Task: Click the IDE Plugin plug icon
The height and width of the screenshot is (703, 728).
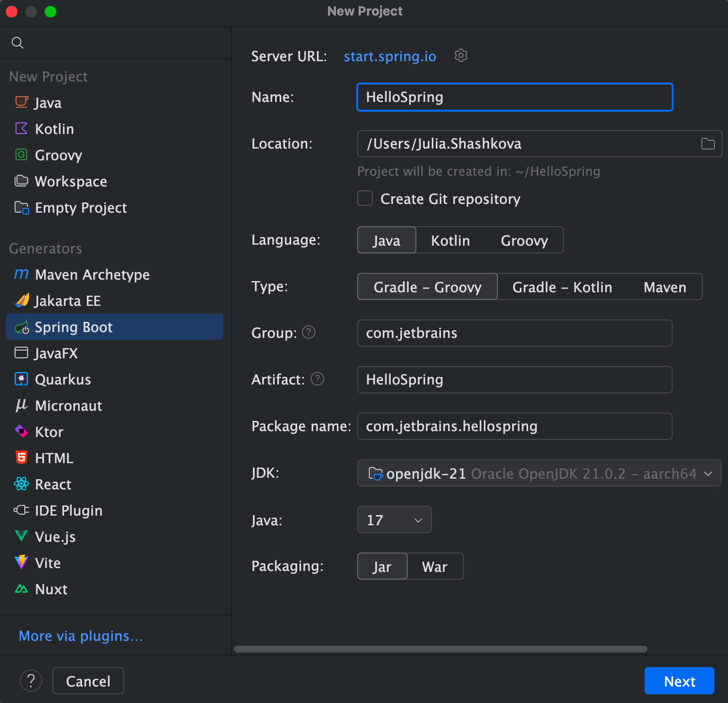Action: 21,510
